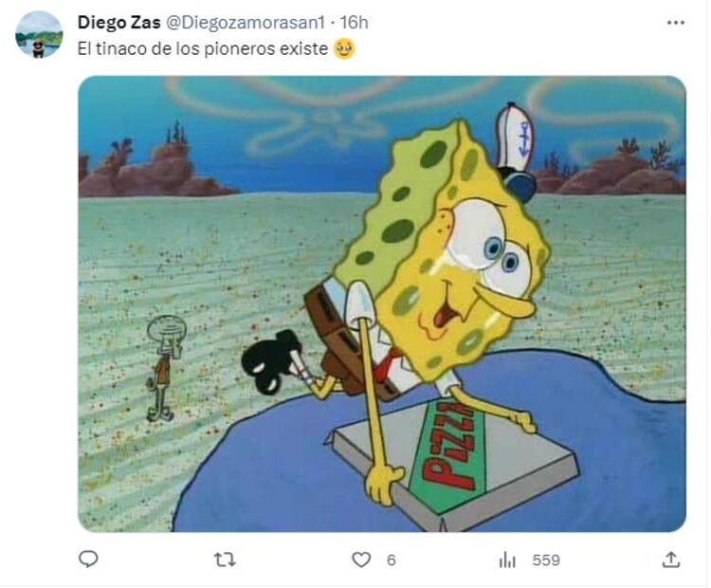The height and width of the screenshot is (588, 711).
Task: Reply to the tweet via speech bubble icon
Action: pyautogui.click(x=88, y=560)
